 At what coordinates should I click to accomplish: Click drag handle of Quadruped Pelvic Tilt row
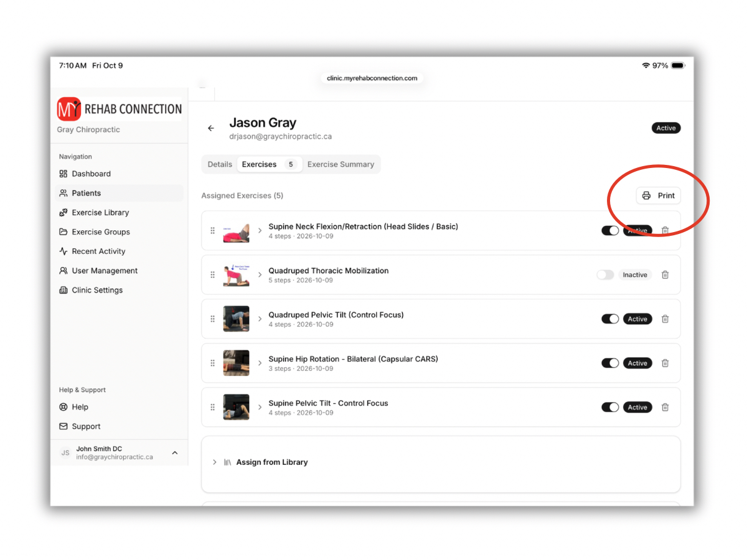coord(212,319)
